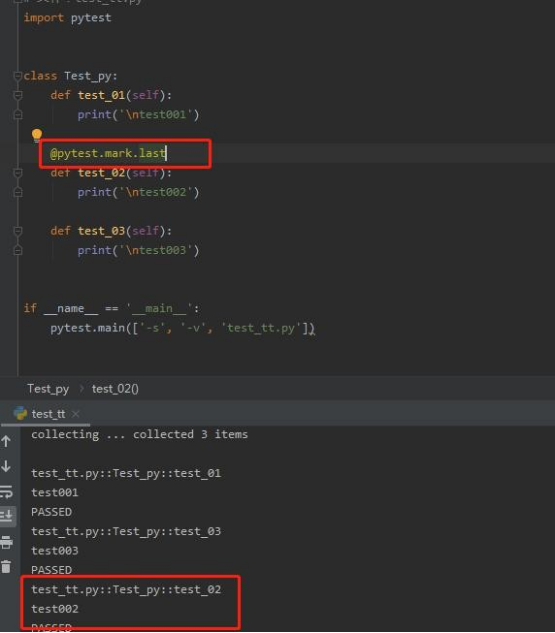
Task: Collapse the class Test_py fold marker
Action: point(17,76)
